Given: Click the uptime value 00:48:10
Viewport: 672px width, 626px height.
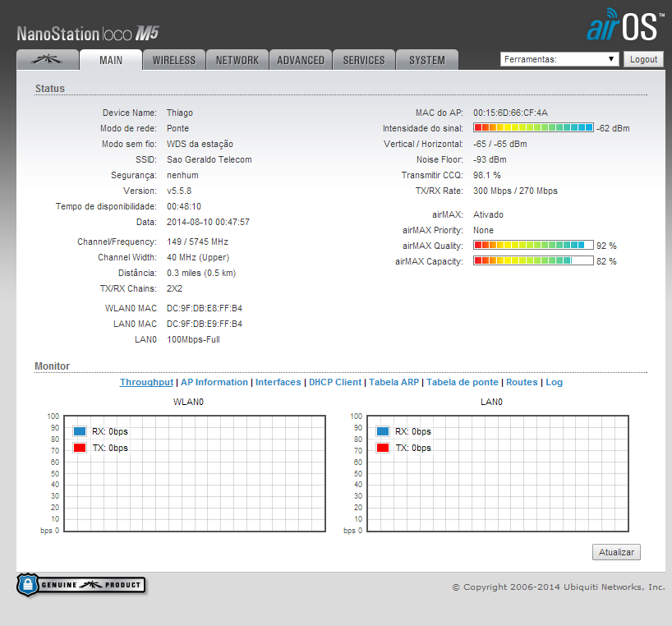Looking at the screenshot, I should point(184,206).
